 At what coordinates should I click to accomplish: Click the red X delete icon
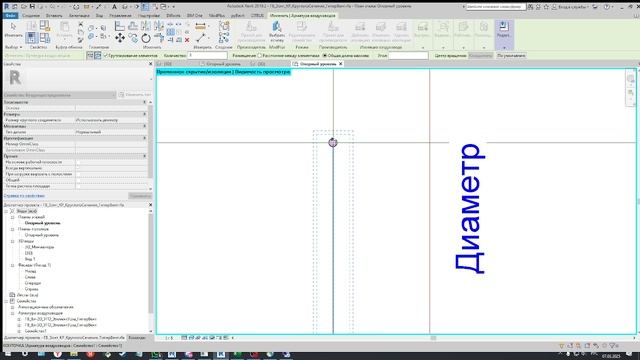(187, 40)
